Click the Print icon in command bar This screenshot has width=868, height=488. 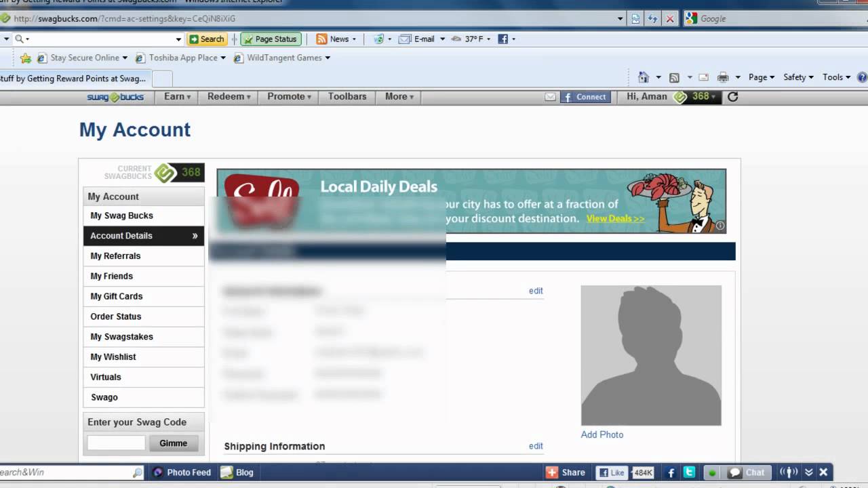723,77
